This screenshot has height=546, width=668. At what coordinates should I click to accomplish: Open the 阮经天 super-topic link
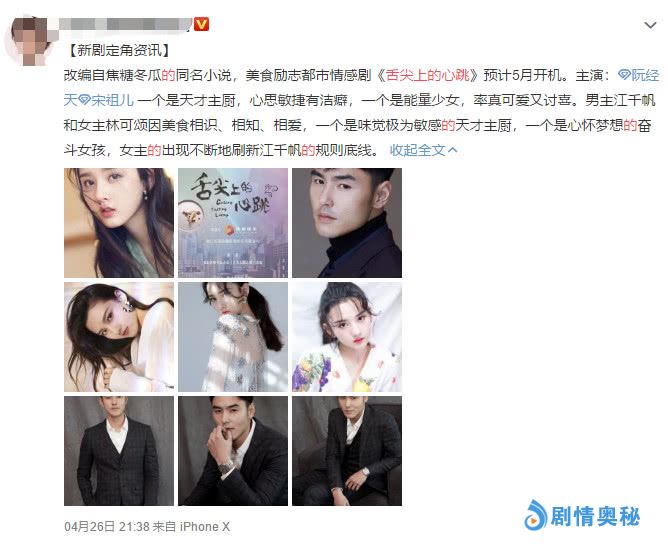pyautogui.click(x=639, y=75)
